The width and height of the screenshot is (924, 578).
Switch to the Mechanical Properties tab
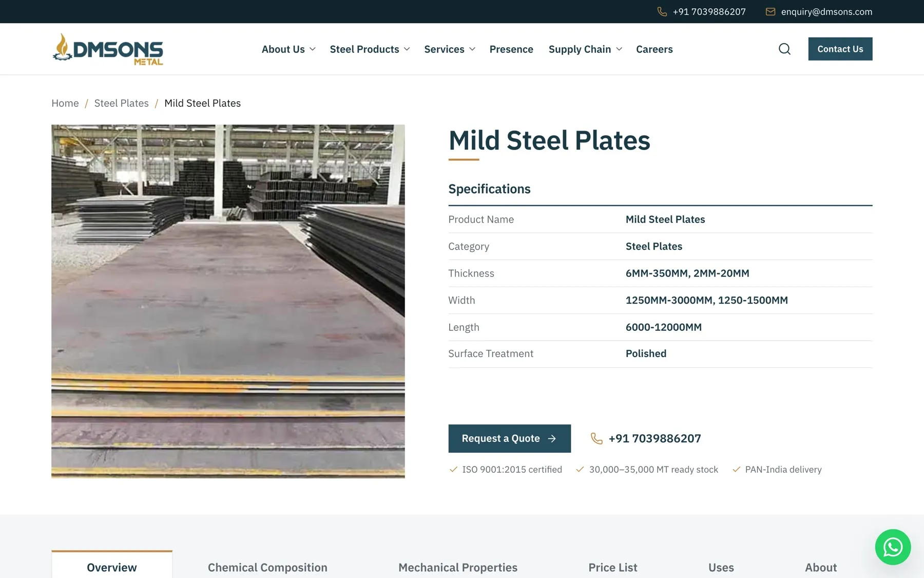click(458, 567)
